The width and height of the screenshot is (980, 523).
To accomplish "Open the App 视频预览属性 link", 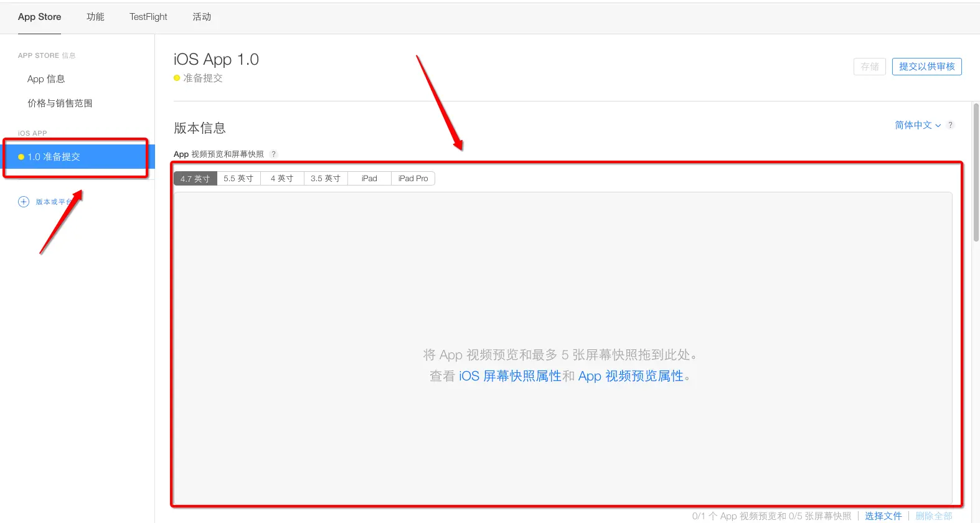I will (x=631, y=376).
